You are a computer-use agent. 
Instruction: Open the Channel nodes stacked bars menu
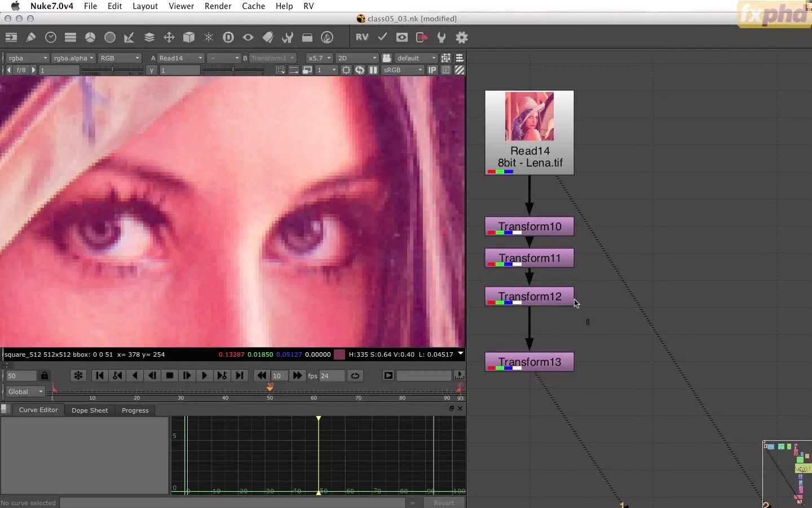point(70,37)
